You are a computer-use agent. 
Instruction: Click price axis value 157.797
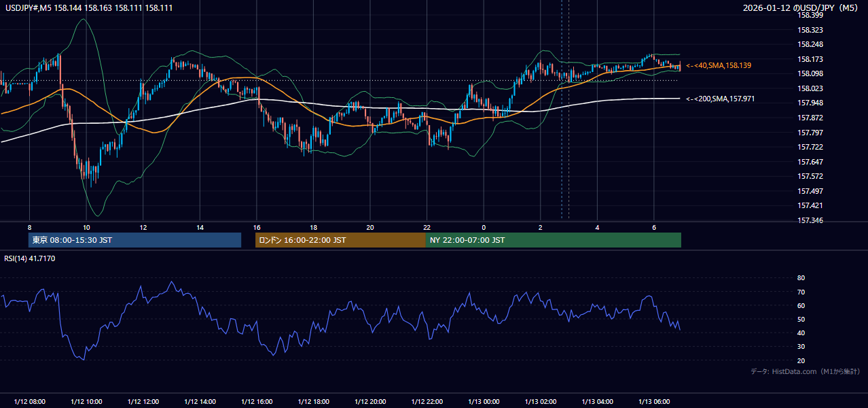812,132
